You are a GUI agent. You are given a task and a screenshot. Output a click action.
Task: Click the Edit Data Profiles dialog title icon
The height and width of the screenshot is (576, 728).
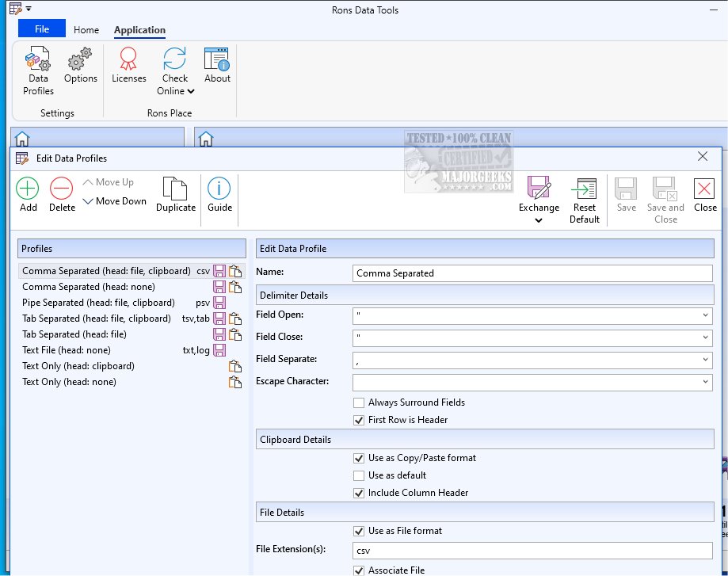point(22,158)
